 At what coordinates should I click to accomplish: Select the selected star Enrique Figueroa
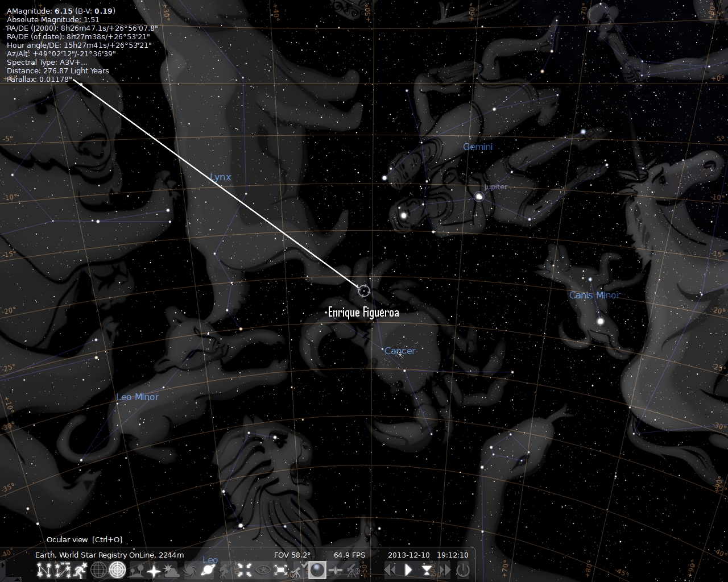point(364,291)
